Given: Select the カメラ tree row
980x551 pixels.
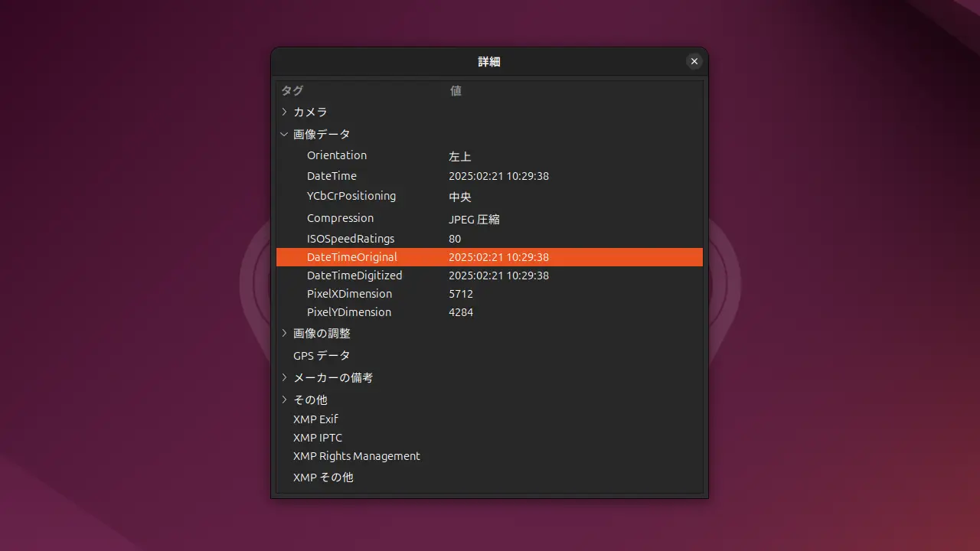Looking at the screenshot, I should pos(489,112).
